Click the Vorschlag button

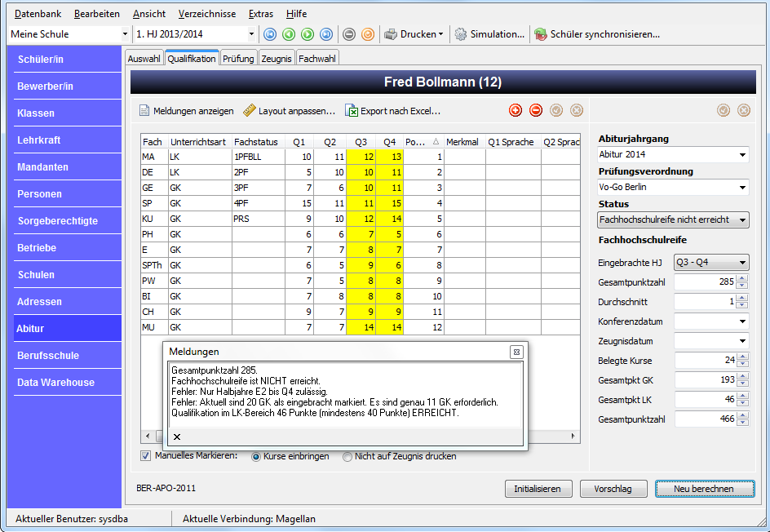tap(613, 489)
